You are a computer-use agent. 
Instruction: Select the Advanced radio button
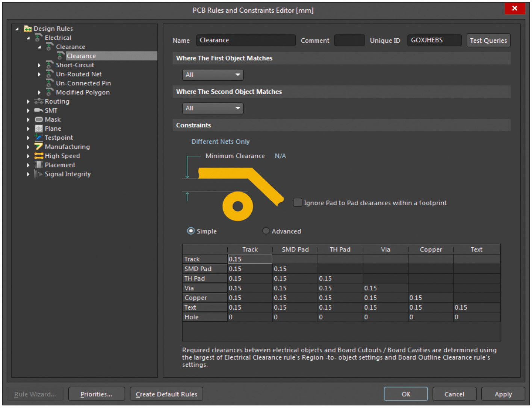(266, 231)
